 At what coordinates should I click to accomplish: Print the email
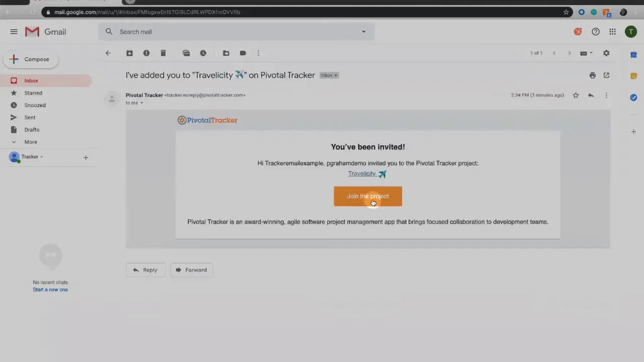tap(592, 75)
